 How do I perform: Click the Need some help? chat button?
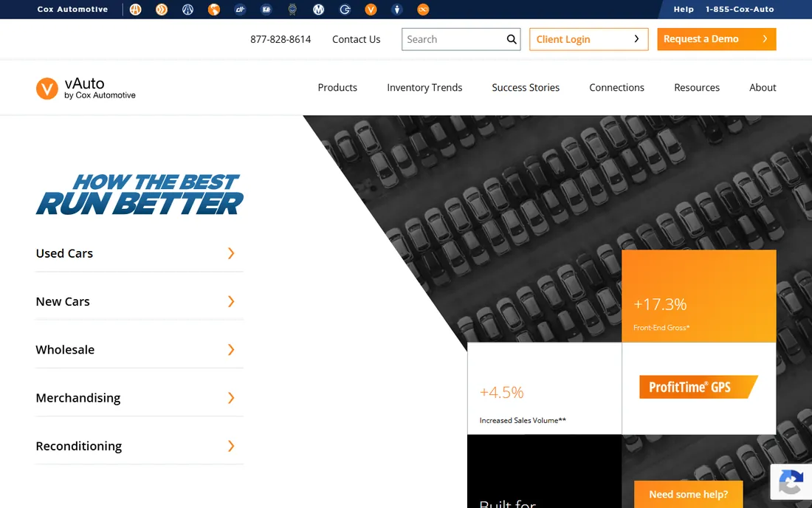coord(688,495)
